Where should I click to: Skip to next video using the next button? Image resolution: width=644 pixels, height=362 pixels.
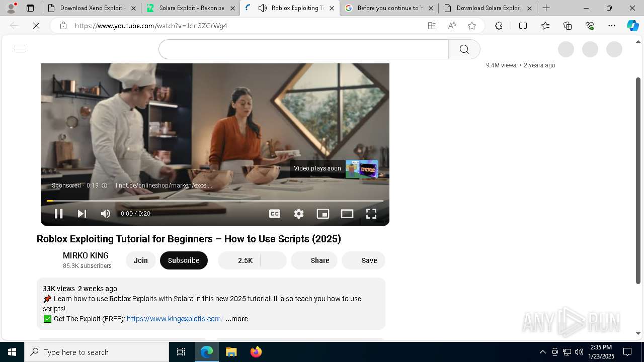coord(82,214)
